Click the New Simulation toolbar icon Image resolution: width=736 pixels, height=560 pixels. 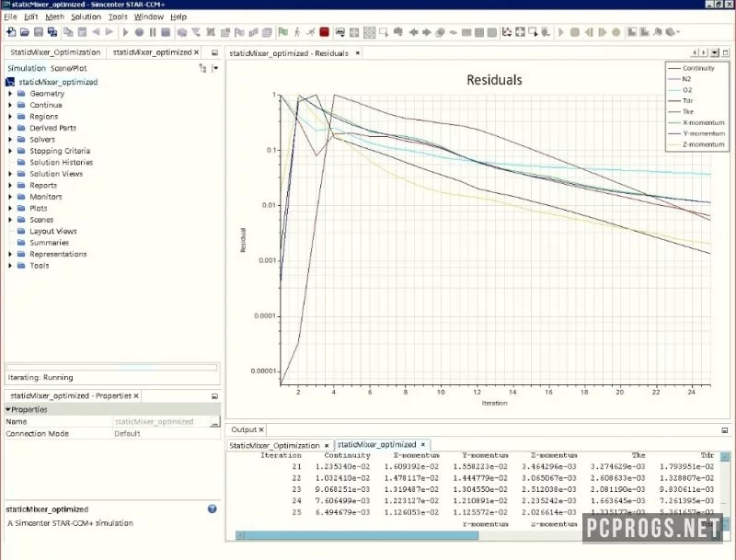[x=11, y=32]
